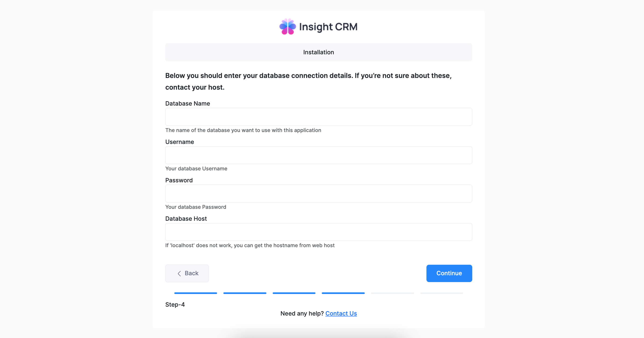Click the third progress step segment
This screenshot has width=644, height=338.
[x=294, y=293]
